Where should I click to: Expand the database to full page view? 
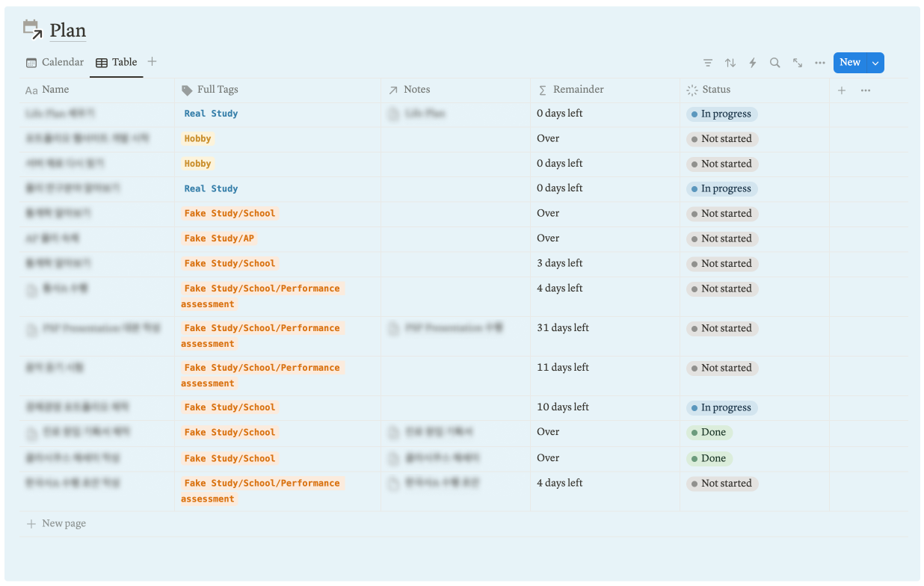point(797,63)
